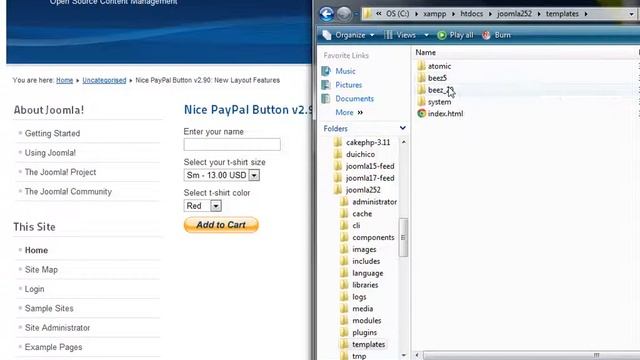Open the Organize dropdown menu
Screen dimensions: 640x360
coord(372,35)
